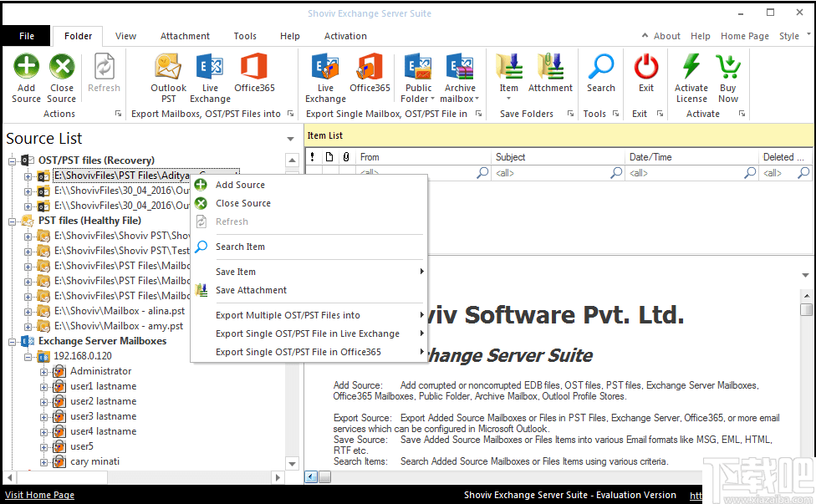Click the Visit Home Page link
This screenshot has width=816, height=504.
coord(38,494)
